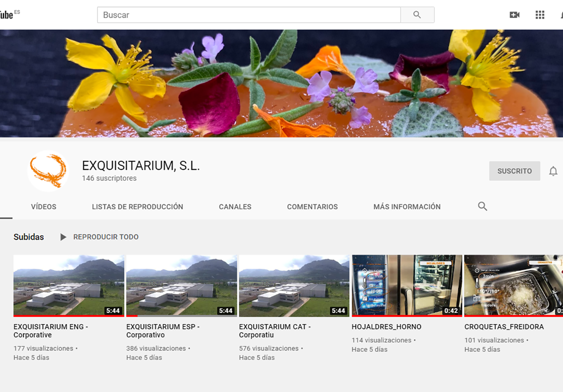Switch to the VÍDEOS tab
The width and height of the screenshot is (563, 392).
coord(44,207)
